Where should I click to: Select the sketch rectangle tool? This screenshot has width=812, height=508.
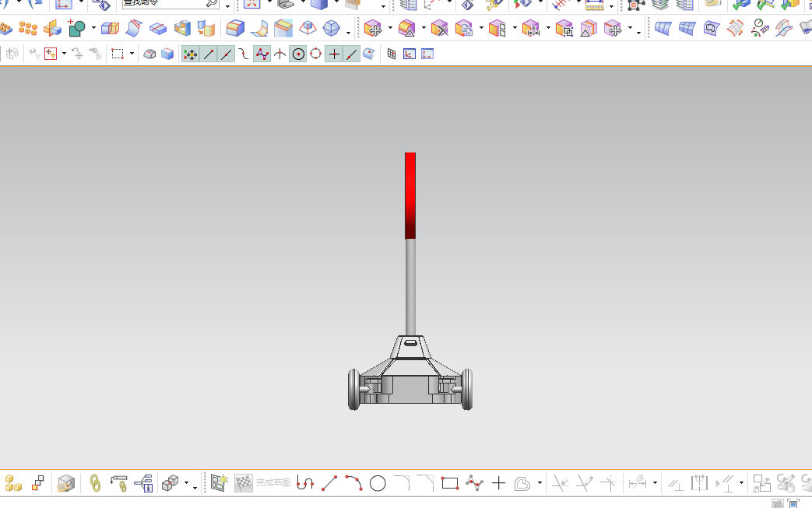(450, 483)
